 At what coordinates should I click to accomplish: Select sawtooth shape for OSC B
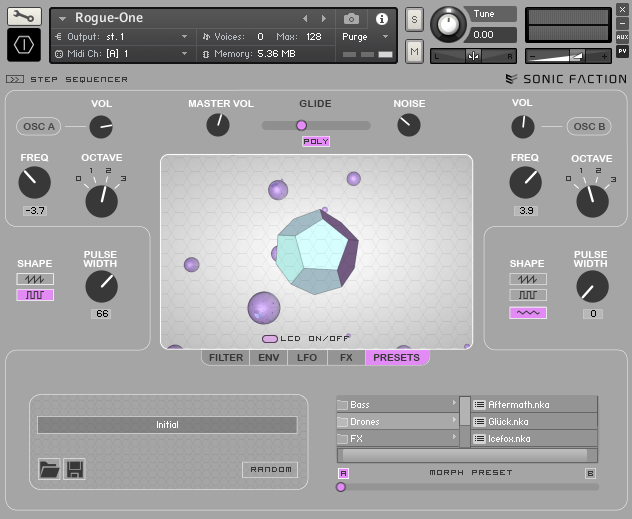[528, 279]
